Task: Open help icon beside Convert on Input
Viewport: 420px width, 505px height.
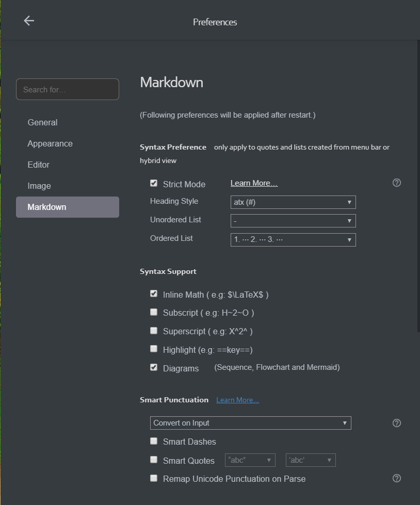Action: tap(397, 423)
